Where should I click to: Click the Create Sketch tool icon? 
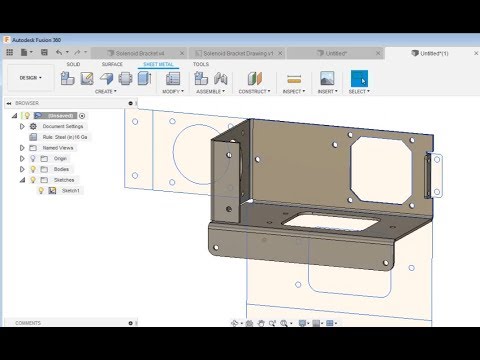click(87, 79)
